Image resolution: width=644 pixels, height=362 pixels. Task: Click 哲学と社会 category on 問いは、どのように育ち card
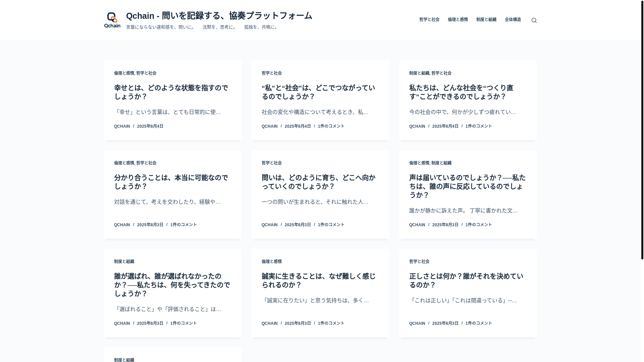click(x=272, y=163)
